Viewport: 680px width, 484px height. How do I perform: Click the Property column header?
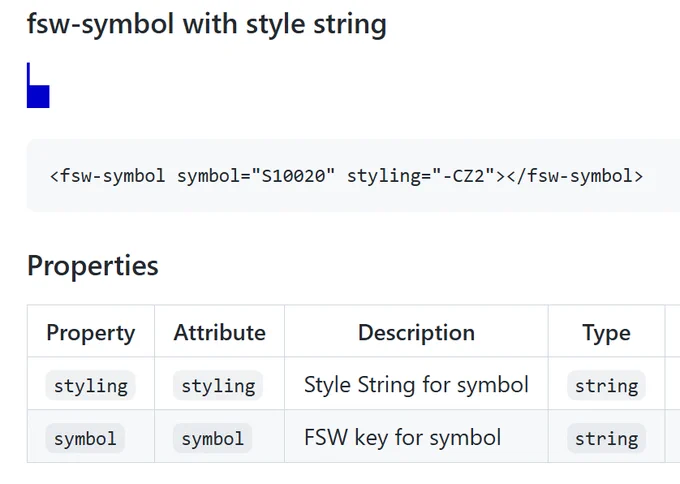point(91,332)
